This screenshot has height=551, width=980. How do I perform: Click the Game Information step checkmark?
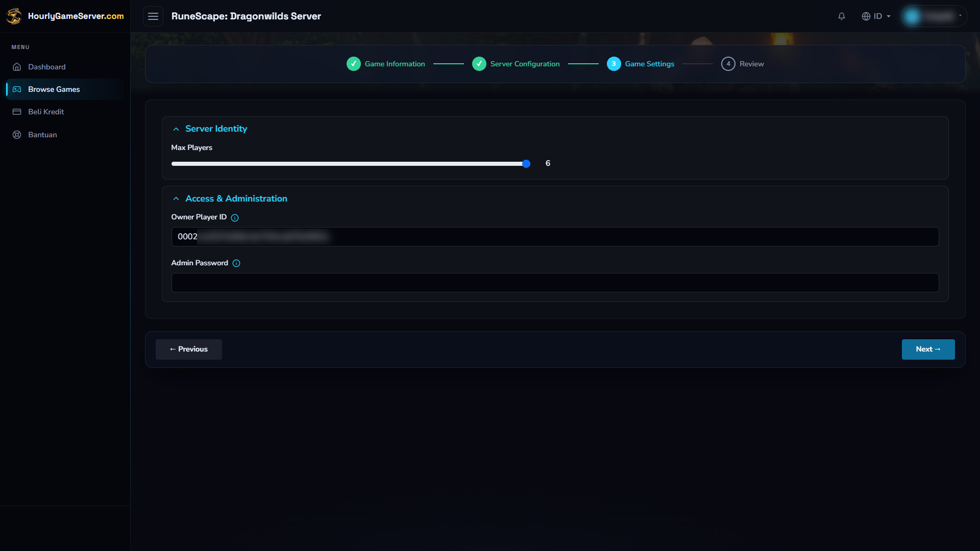pos(354,64)
